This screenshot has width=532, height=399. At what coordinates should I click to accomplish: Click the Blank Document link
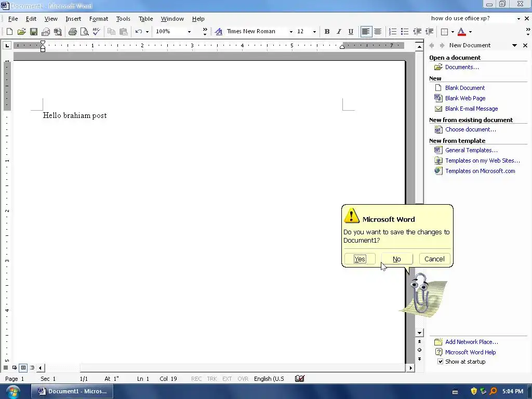coord(465,88)
